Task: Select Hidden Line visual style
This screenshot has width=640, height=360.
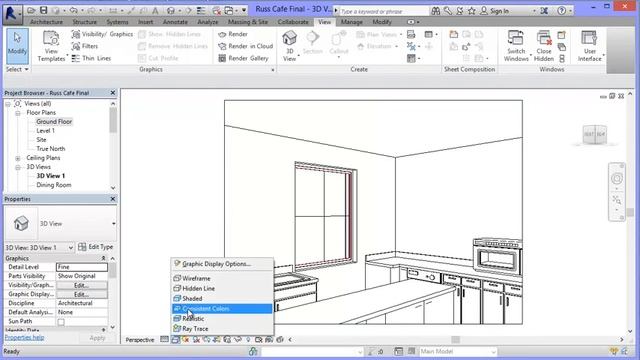Action: 222,289
